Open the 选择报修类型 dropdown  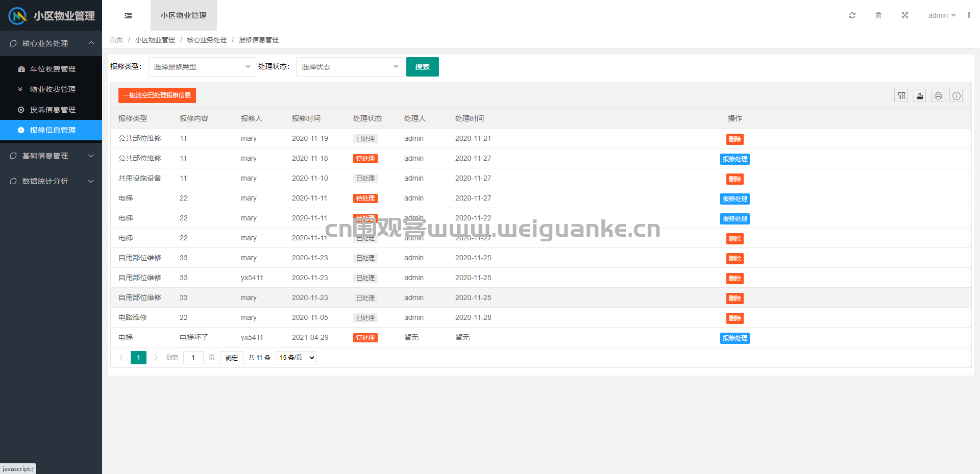click(202, 67)
